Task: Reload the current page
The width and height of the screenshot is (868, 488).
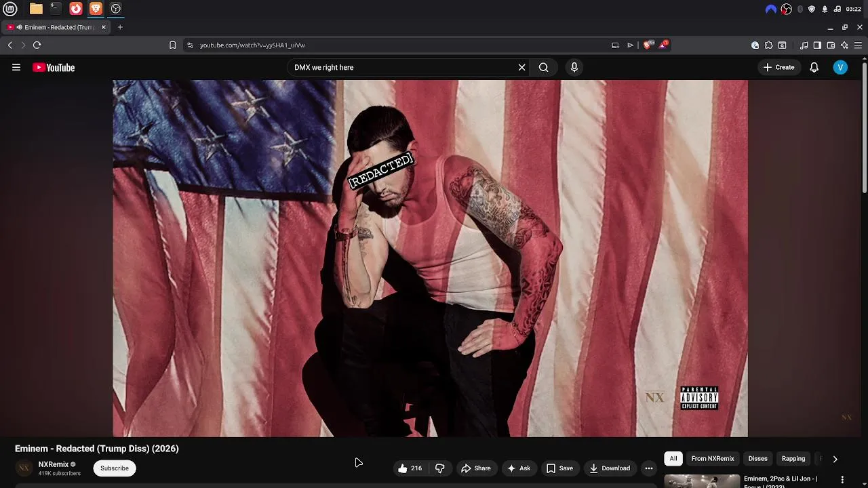Action: (37, 45)
